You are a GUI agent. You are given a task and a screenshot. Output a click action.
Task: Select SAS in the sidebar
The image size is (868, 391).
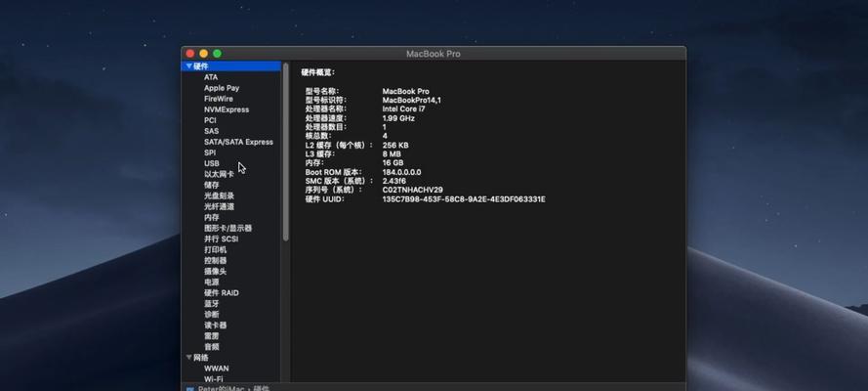click(x=211, y=131)
